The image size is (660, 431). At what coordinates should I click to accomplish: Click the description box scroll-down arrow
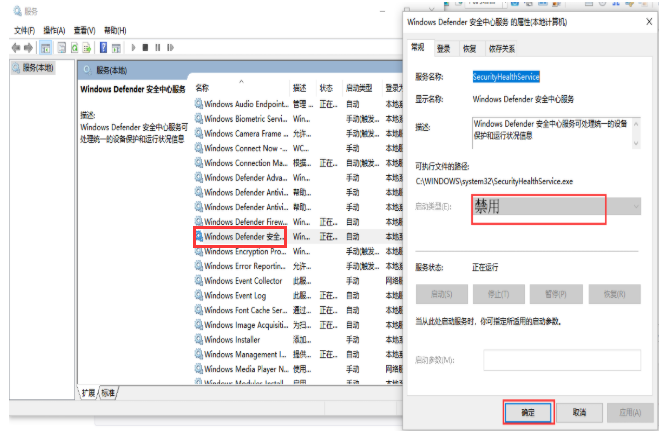(x=636, y=143)
